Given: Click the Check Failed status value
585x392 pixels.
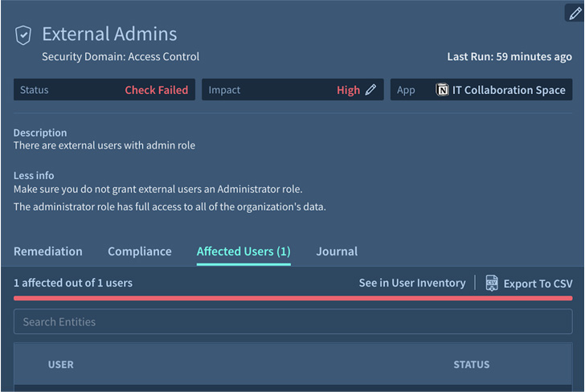Looking at the screenshot, I should [x=156, y=90].
